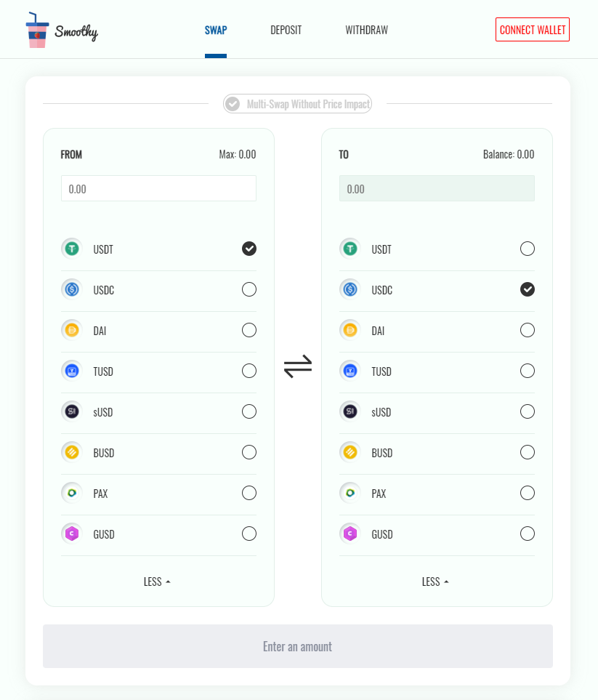598x700 pixels.
Task: Click the USDC coin icon under TO
Action: pos(350,290)
